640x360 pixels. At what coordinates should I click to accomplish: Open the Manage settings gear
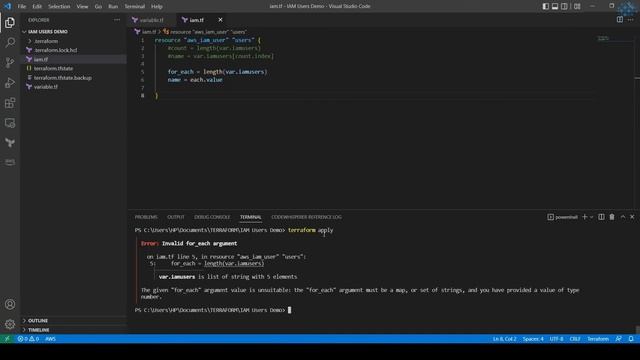[x=10, y=324]
